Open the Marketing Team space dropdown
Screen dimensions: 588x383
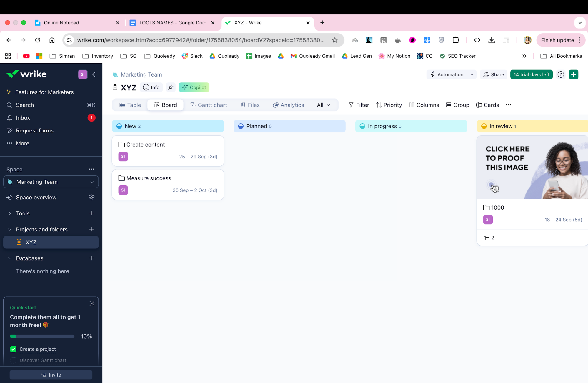tap(92, 182)
